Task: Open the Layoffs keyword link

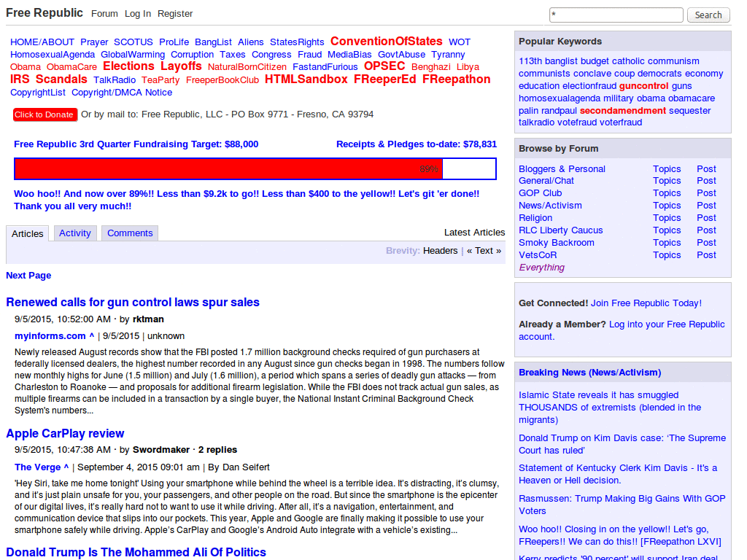Action: 181,66
